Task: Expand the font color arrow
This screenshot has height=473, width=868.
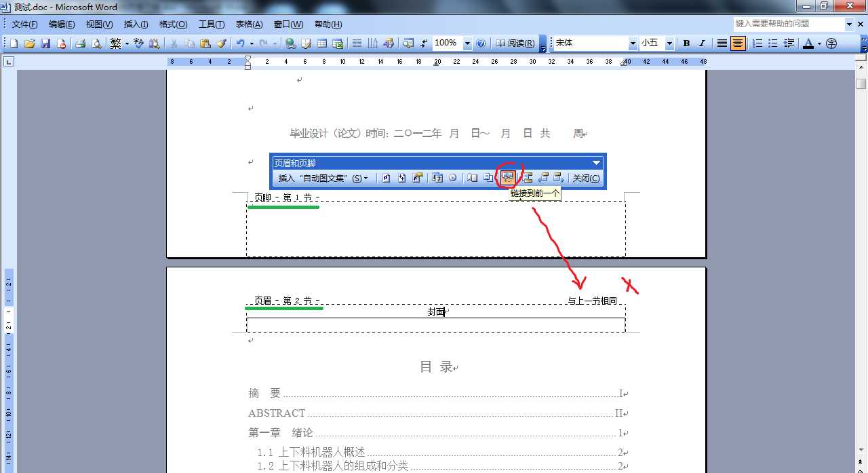Action: 819,43
